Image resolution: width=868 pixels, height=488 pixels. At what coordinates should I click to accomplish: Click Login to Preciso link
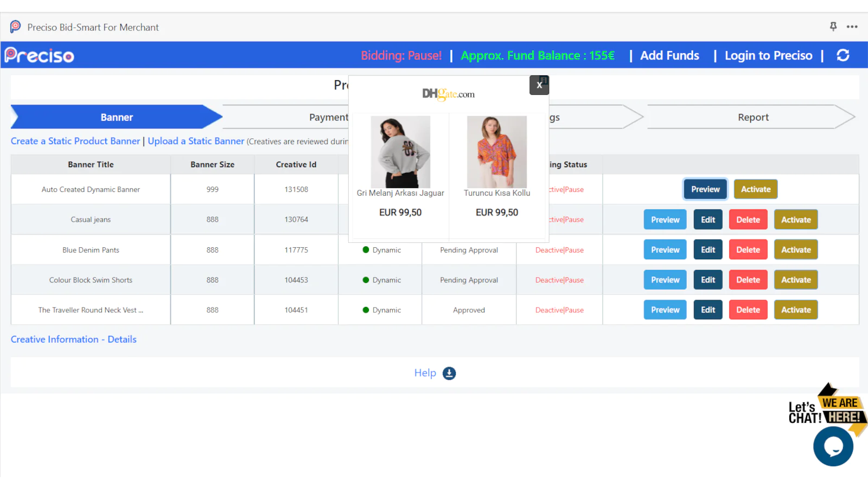point(768,55)
